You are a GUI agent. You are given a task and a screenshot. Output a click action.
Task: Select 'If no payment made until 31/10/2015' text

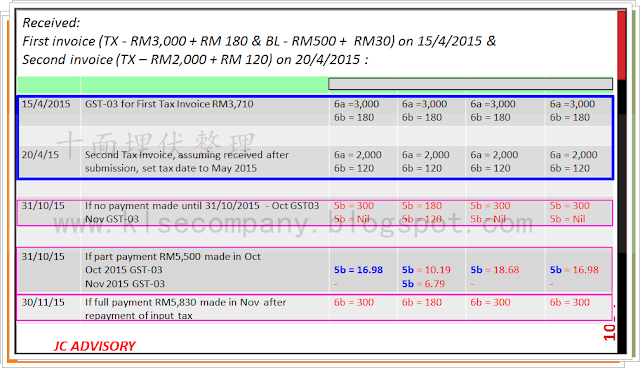pyautogui.click(x=172, y=206)
